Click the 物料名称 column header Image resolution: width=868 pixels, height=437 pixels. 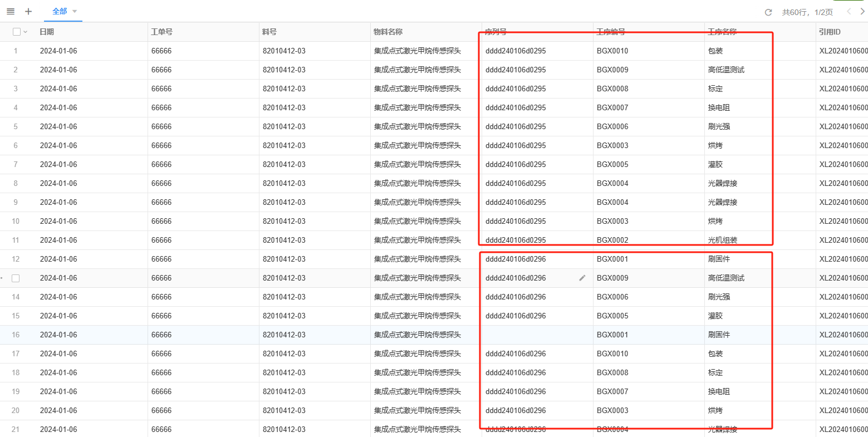[388, 32]
